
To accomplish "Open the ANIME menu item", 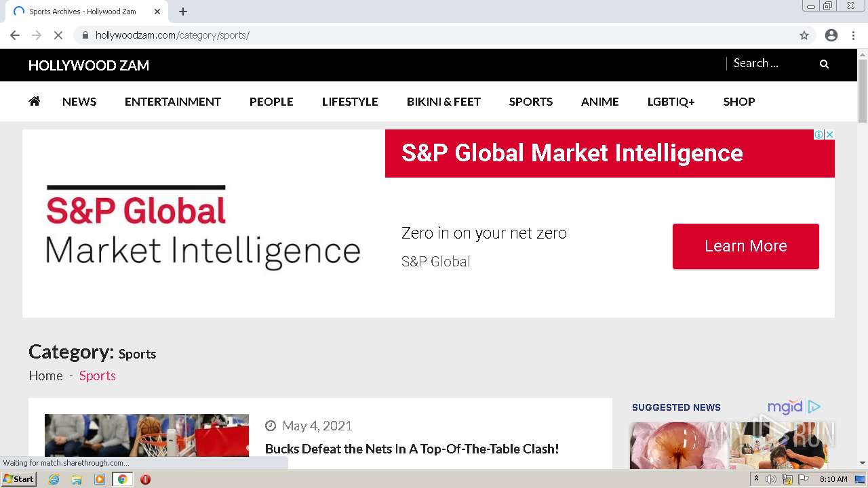I will (x=600, y=102).
